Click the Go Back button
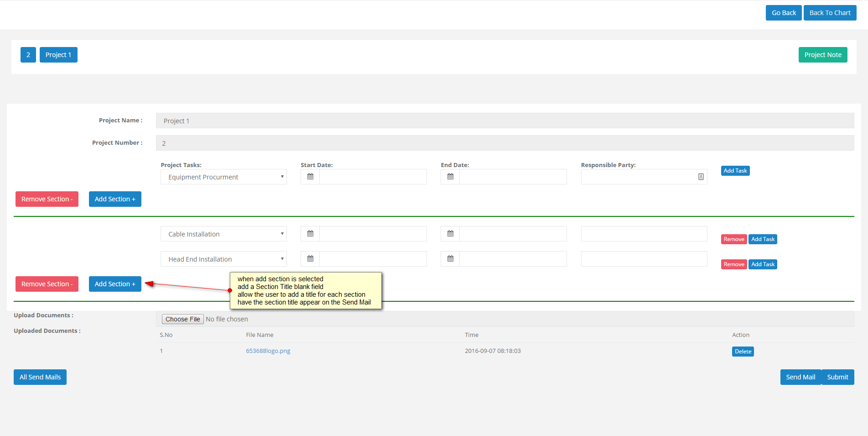 click(x=784, y=13)
